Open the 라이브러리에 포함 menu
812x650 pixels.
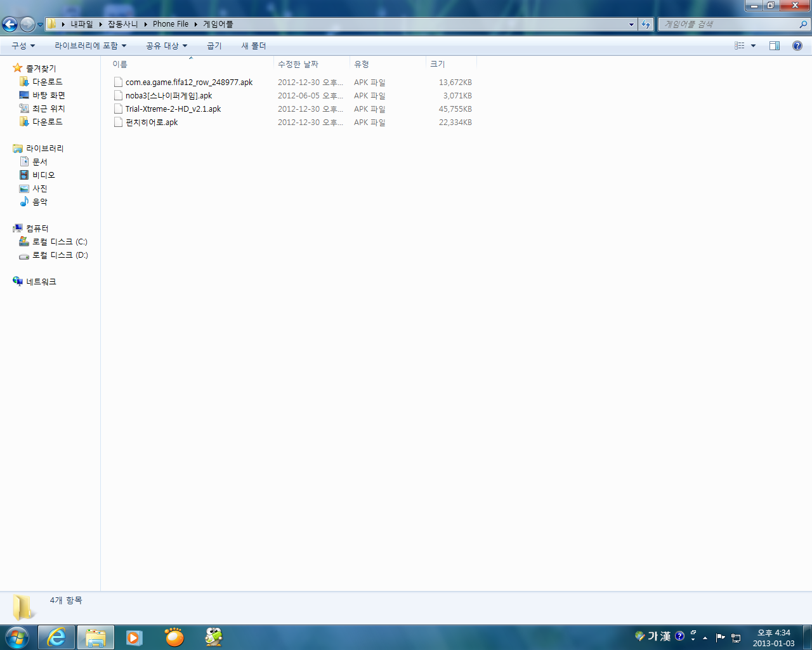click(90, 46)
